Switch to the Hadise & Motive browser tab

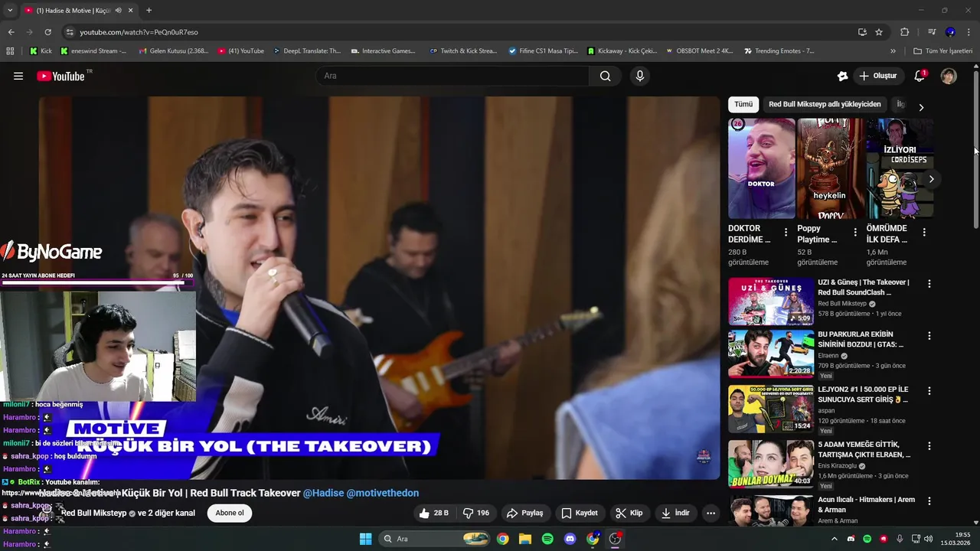click(79, 10)
